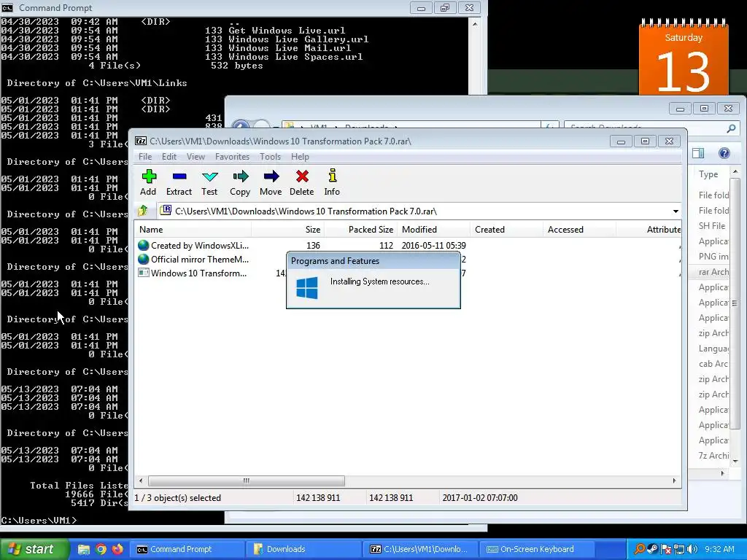
Task: Click the 'Windows 10 Transform...' executable icon
Action: [x=144, y=273]
